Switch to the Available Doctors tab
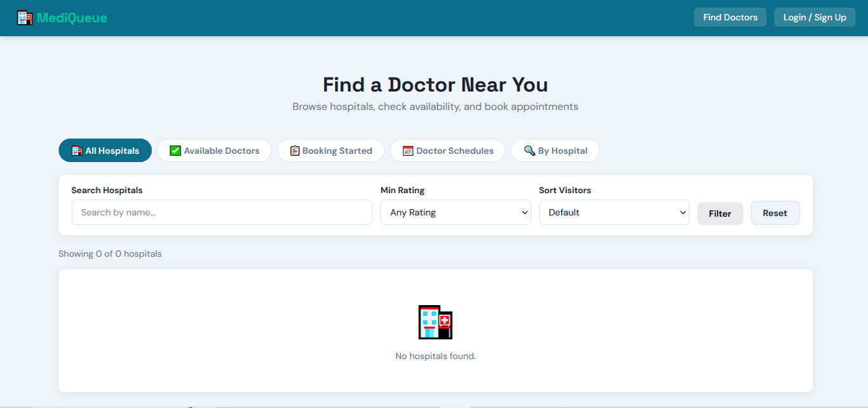 tap(214, 151)
